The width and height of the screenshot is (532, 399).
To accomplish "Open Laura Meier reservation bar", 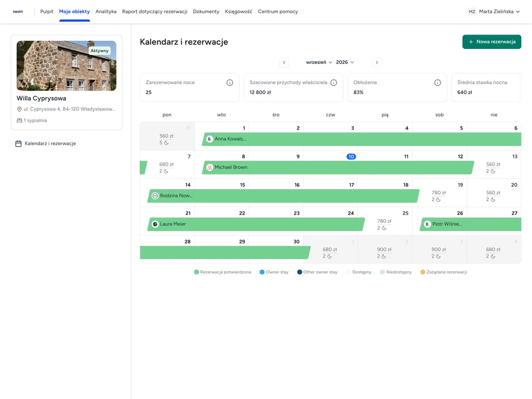I will click(256, 225).
